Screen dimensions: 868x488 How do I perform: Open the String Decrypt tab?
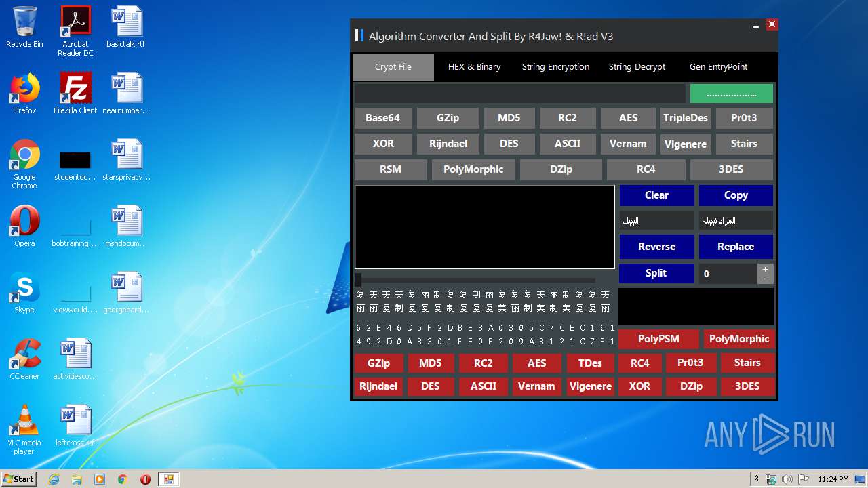pos(637,67)
